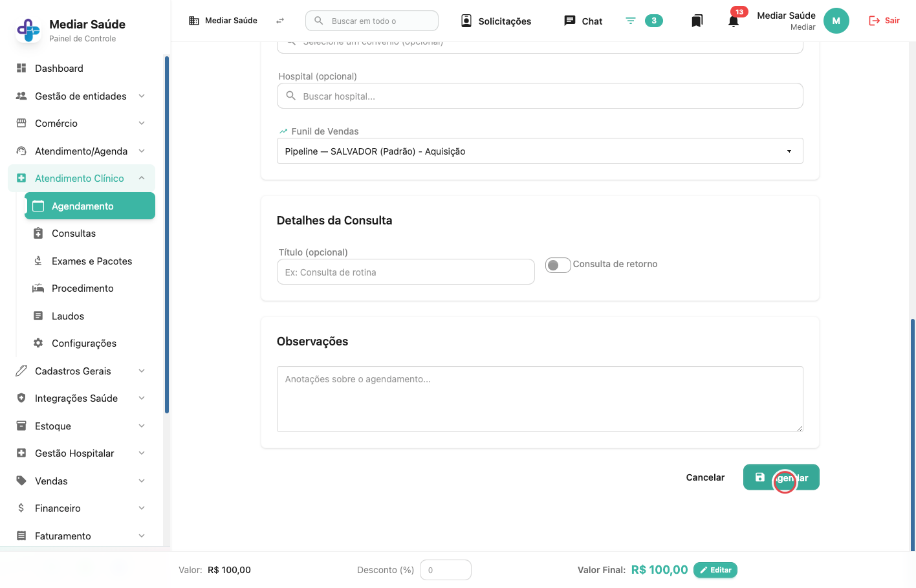Screen dimensions: 916x588
Task: Click the Mediar Saúde logo icon
Action: tap(28, 30)
